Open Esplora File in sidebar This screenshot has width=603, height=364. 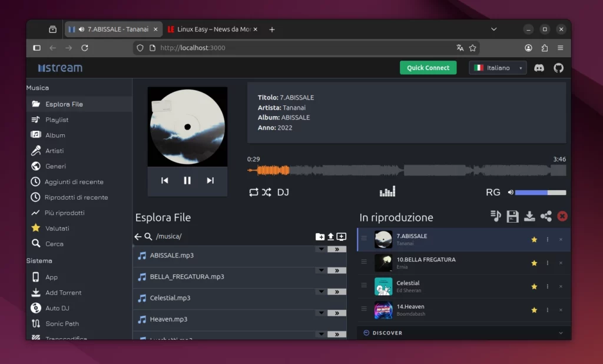pos(79,104)
